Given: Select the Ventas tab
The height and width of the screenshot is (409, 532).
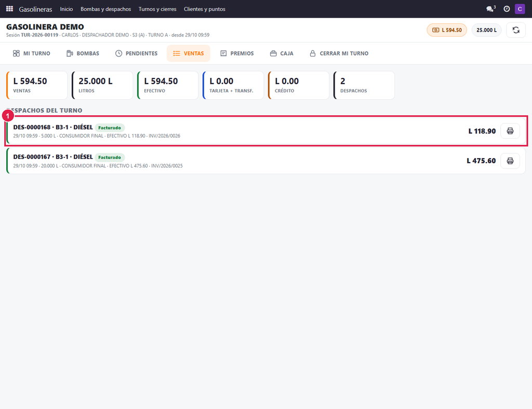Looking at the screenshot, I should pos(188,54).
